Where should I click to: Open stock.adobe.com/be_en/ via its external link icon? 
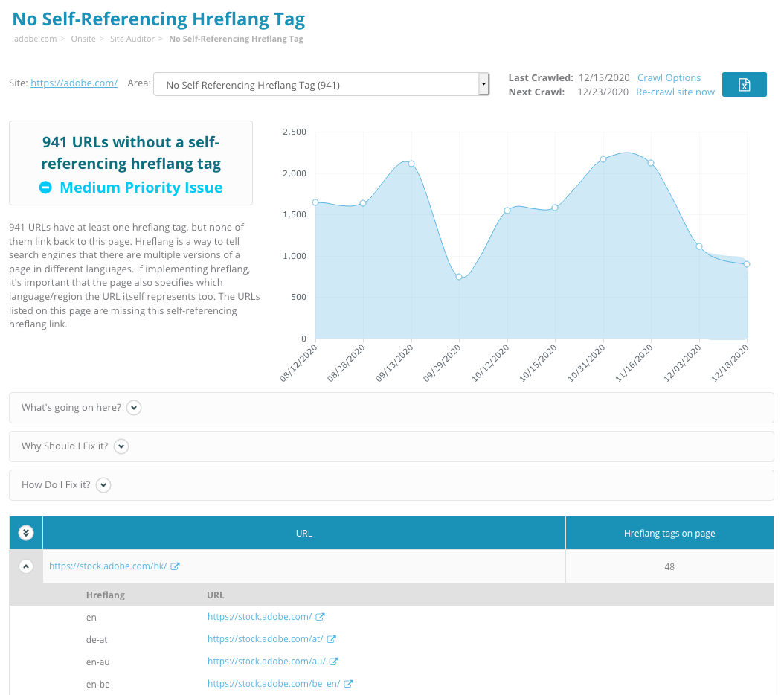[x=348, y=683]
